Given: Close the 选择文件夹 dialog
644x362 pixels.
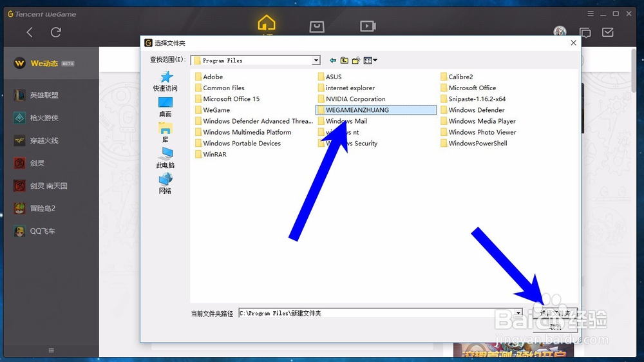Looking at the screenshot, I should (573, 43).
